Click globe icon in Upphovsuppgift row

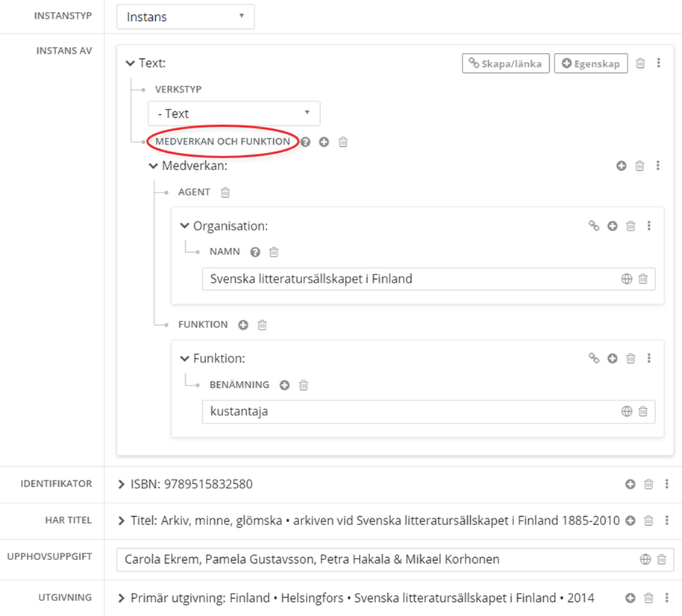(x=643, y=558)
